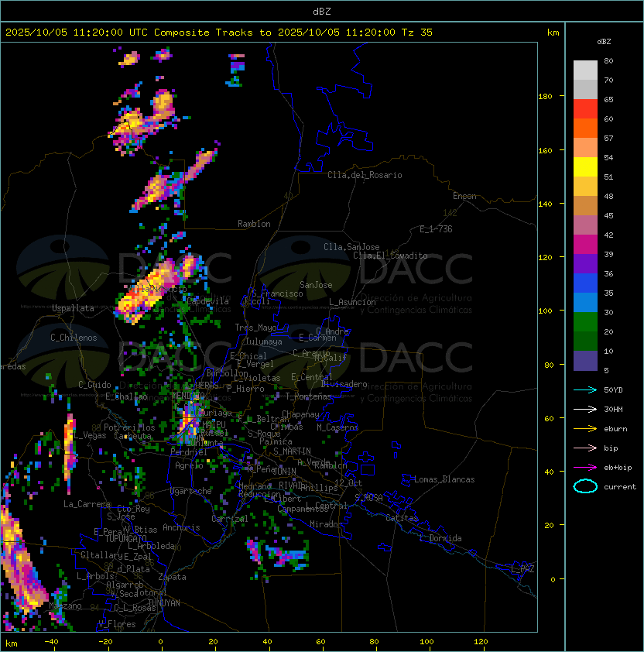
Task: Click the white 30HM arrow icon in legend
Action: (585, 409)
